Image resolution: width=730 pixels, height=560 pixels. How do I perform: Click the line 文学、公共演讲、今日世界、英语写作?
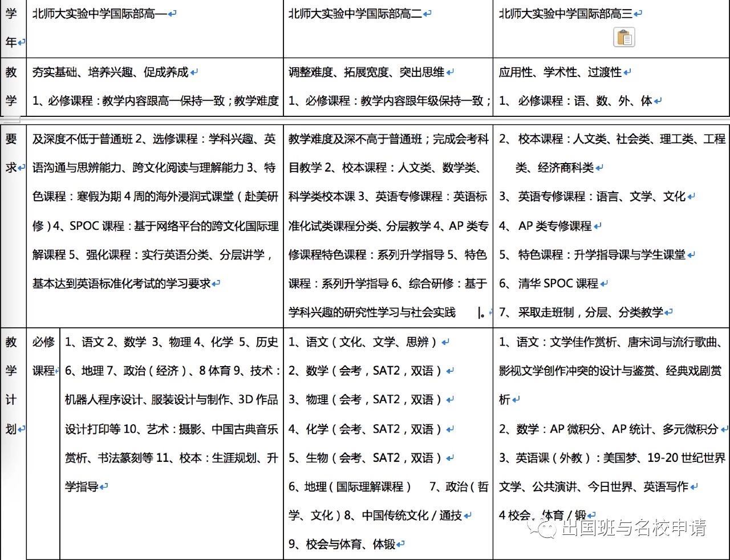594,486
